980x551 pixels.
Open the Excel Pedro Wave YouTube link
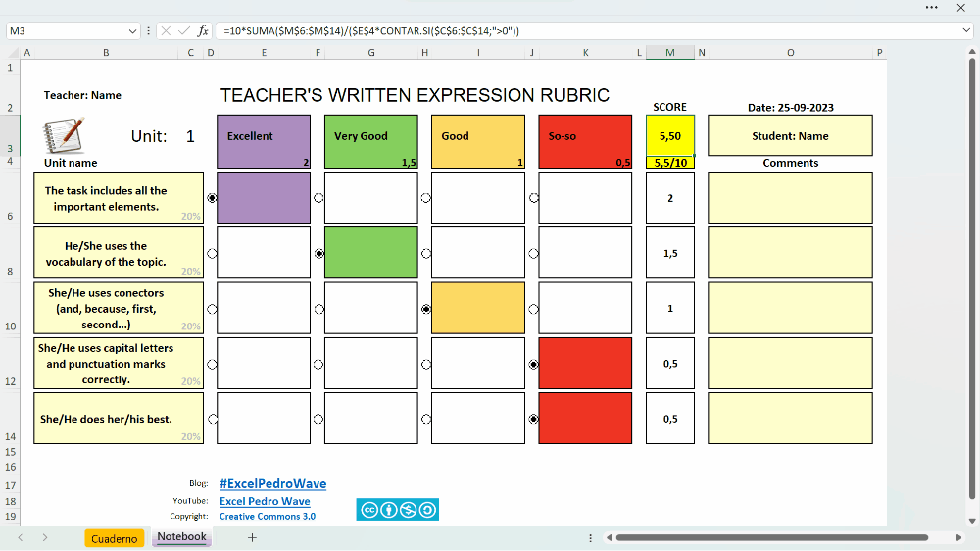pos(265,501)
